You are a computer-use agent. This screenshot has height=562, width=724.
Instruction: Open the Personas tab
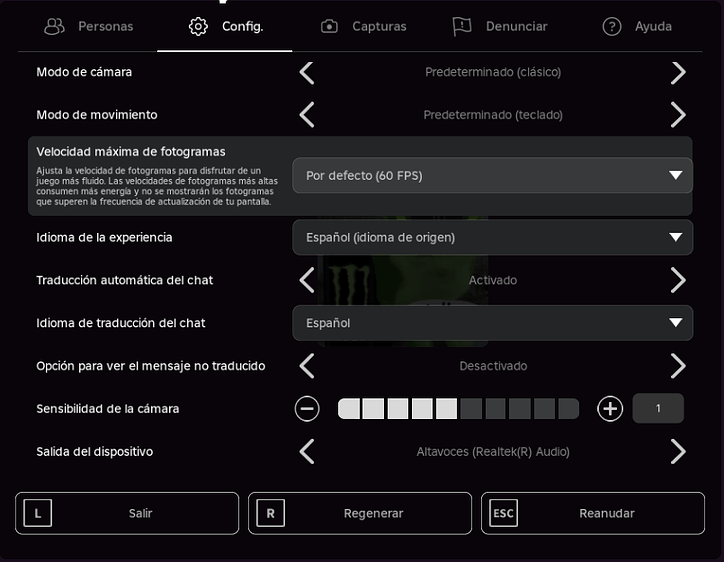[89, 26]
